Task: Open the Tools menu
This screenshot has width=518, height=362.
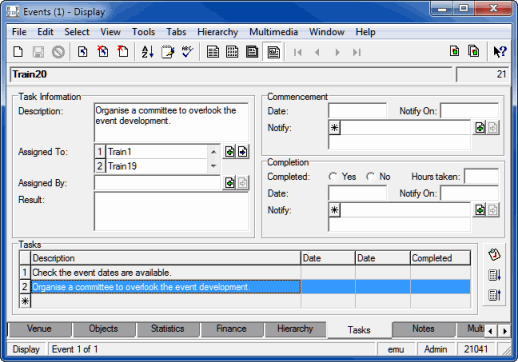Action: pos(143,32)
